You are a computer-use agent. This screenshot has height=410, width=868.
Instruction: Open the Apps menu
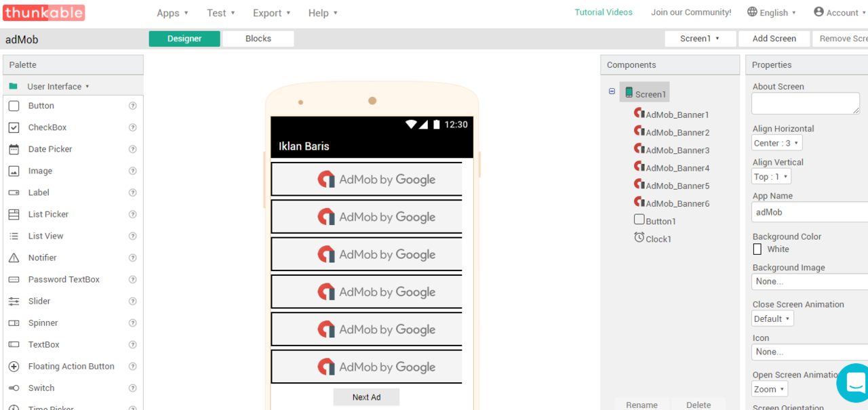(172, 13)
